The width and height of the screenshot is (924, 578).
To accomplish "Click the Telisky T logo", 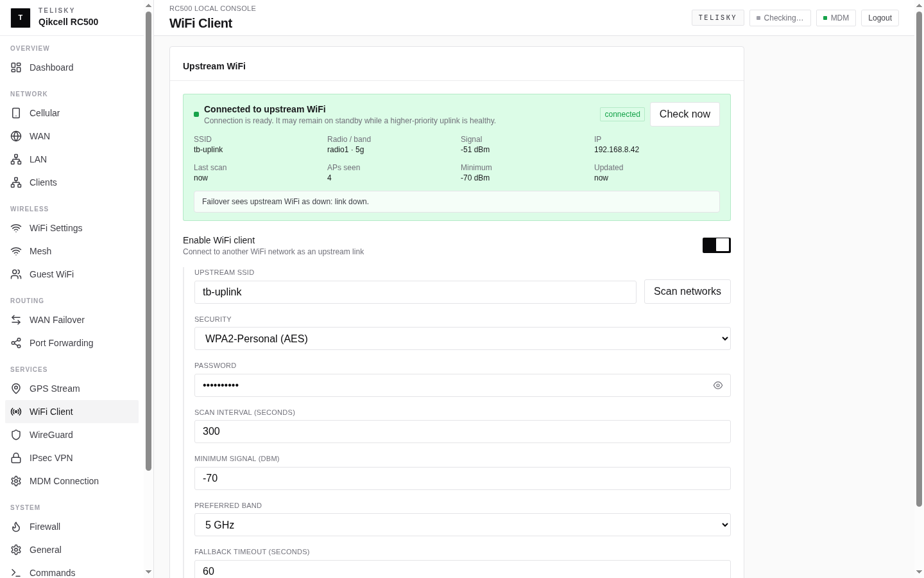I will [x=21, y=18].
